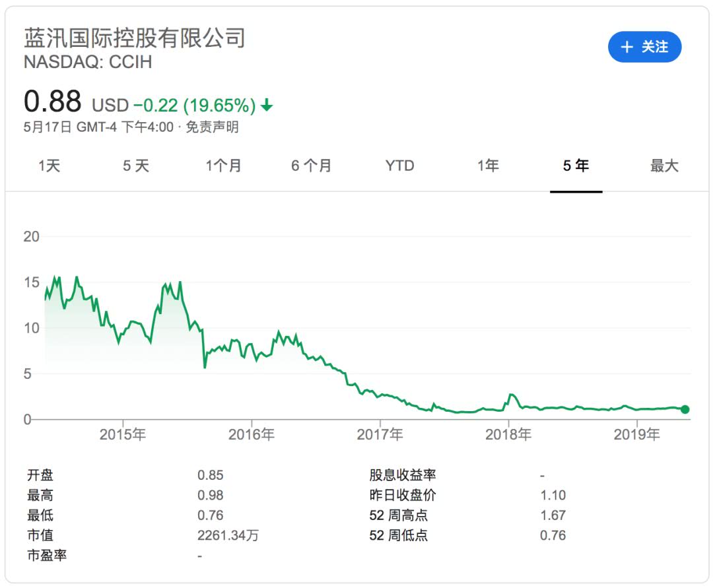Click the change value −0.22 (19.65%)
The height and width of the screenshot is (588, 713).
(195, 106)
